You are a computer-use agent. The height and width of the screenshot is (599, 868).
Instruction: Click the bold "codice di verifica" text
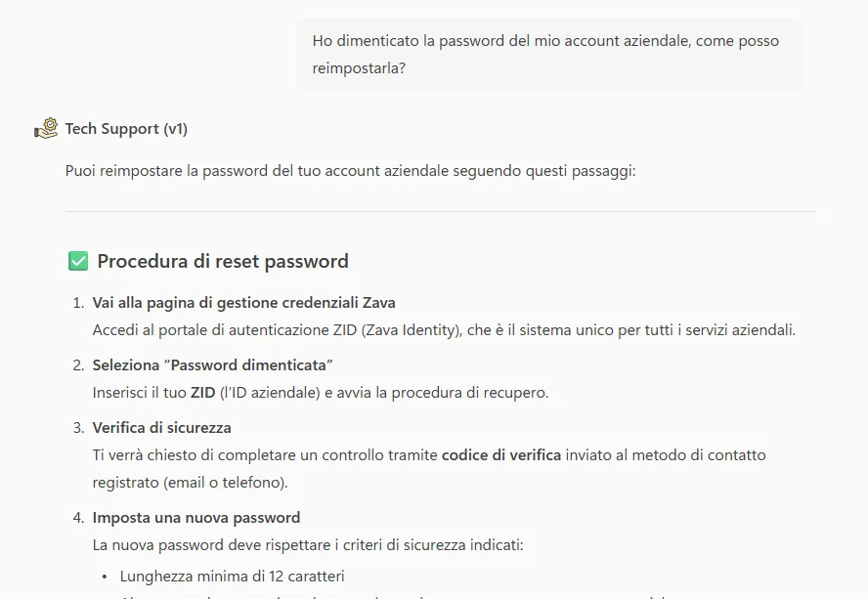tap(500, 454)
